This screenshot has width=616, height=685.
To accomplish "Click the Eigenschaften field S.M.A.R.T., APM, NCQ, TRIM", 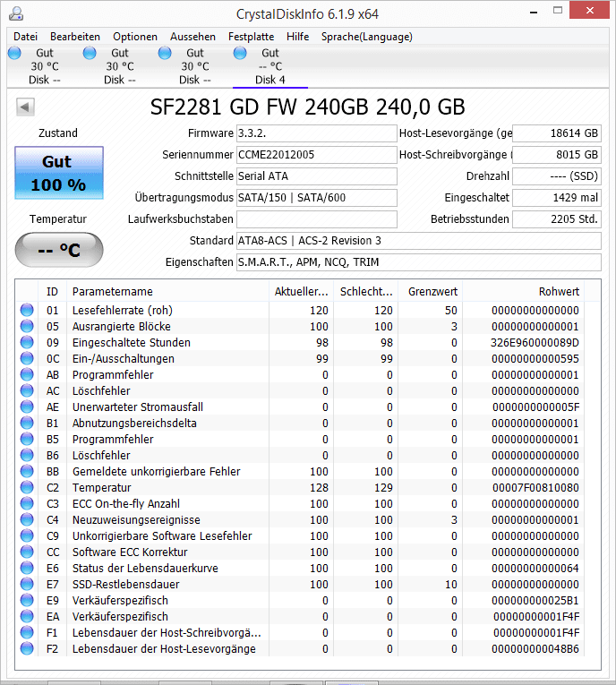I will (x=418, y=262).
